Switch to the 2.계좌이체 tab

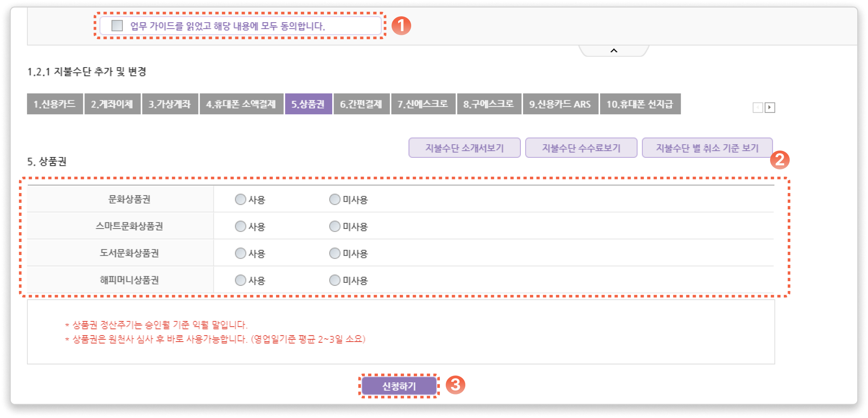pos(112,104)
